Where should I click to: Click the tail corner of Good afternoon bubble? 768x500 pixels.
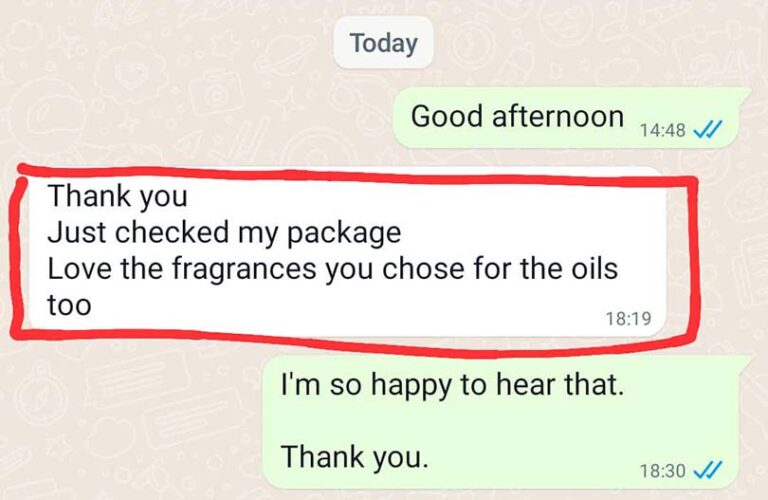744,93
